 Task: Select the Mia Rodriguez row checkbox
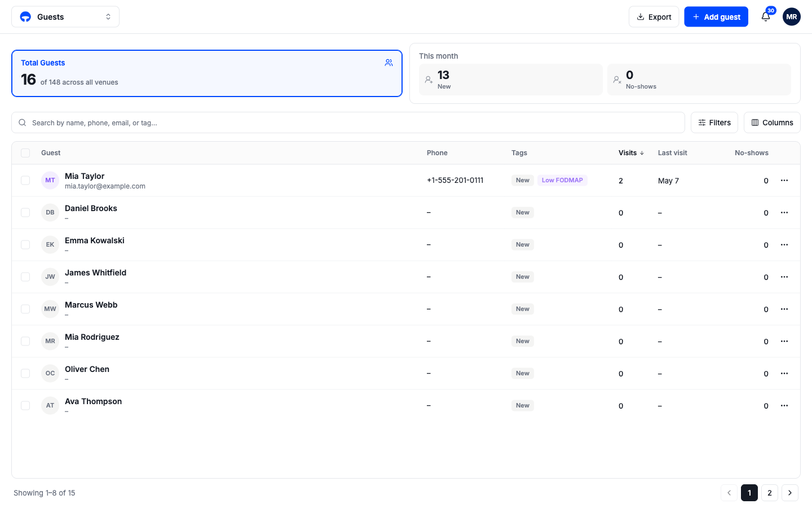tap(25, 341)
